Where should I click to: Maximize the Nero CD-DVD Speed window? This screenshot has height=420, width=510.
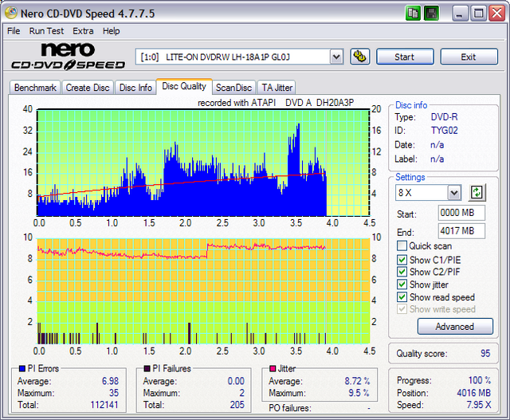click(478, 14)
